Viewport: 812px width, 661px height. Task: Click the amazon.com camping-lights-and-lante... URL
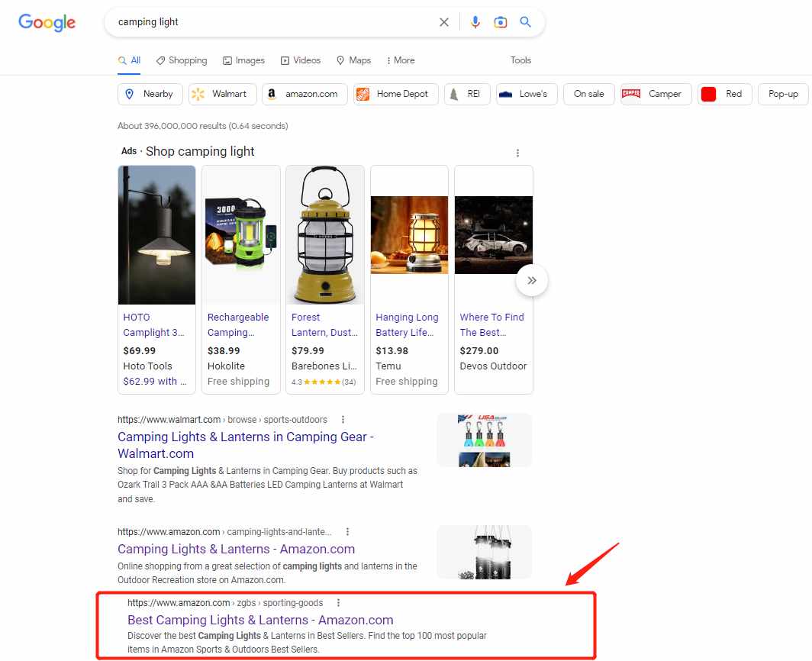click(224, 531)
